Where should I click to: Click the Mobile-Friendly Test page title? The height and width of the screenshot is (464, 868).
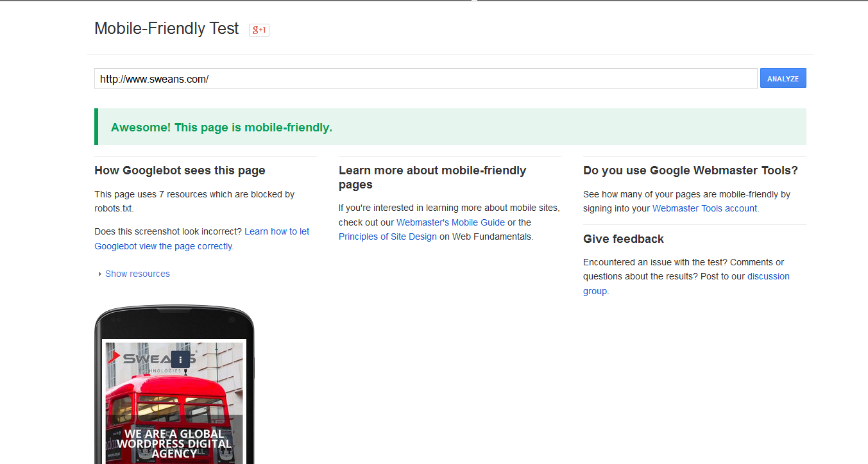167,29
